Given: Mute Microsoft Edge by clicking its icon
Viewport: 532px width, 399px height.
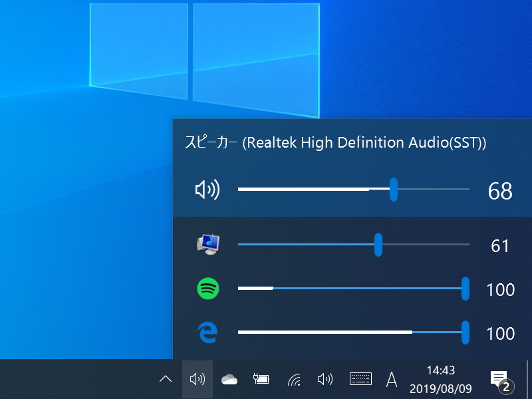Looking at the screenshot, I should pos(207,333).
